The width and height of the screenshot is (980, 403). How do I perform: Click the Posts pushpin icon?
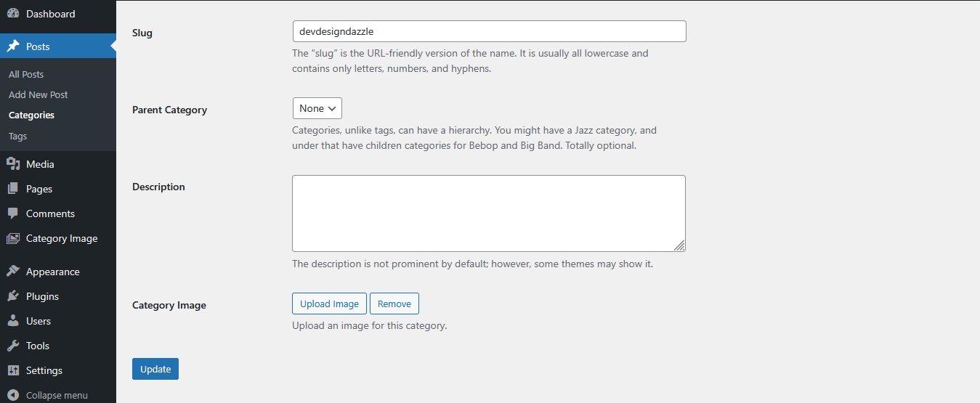(13, 46)
